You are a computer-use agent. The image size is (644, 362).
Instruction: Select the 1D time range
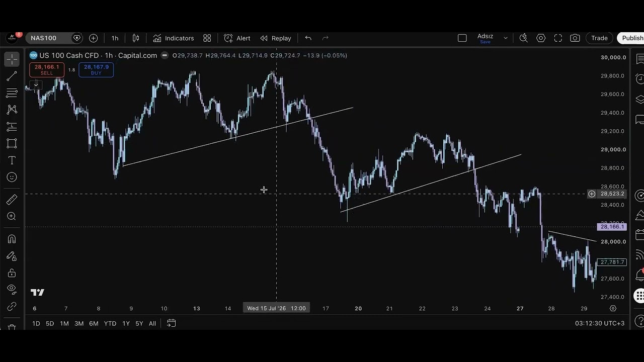click(36, 323)
